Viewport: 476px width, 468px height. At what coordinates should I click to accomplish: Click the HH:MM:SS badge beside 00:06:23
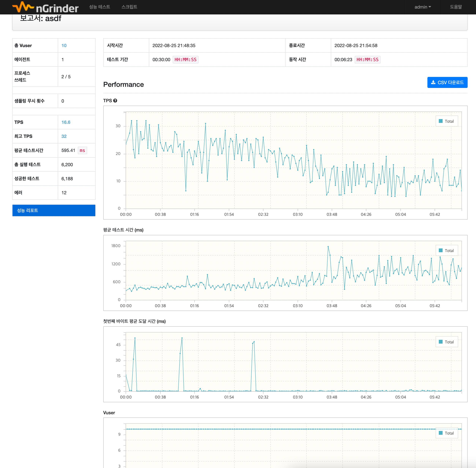pyautogui.click(x=367, y=59)
